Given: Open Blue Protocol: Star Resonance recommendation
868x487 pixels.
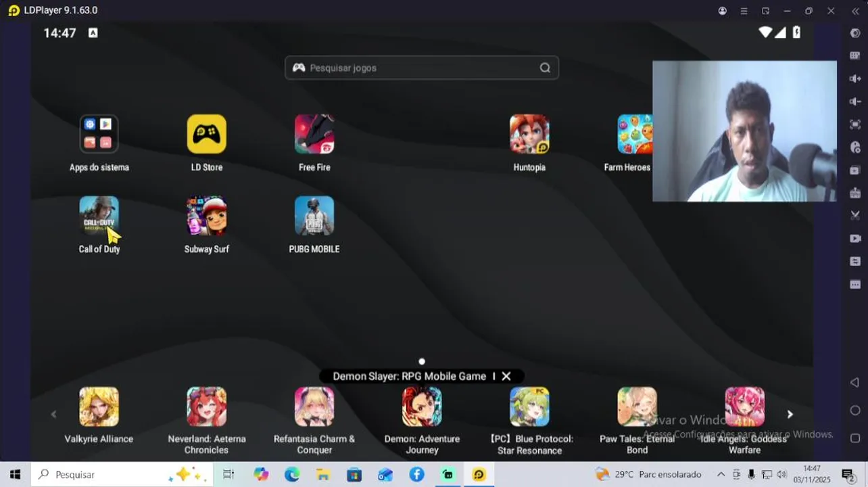Looking at the screenshot, I should click(529, 407).
